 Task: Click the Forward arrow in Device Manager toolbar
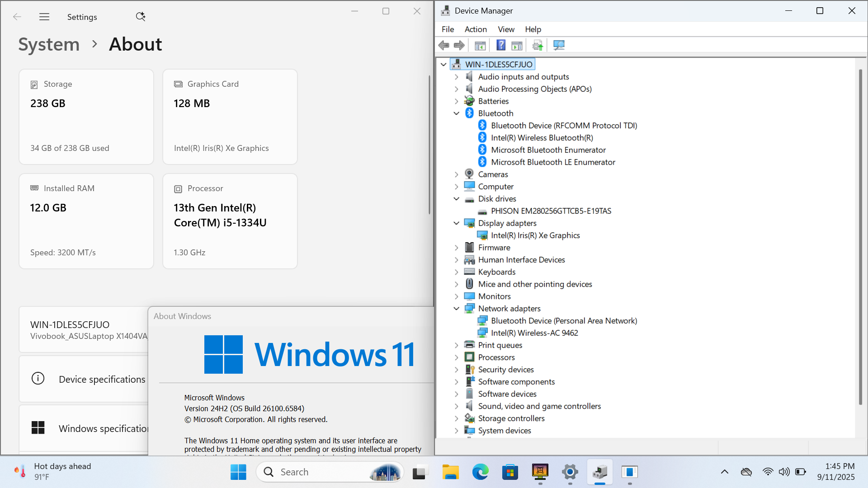pyautogui.click(x=459, y=45)
